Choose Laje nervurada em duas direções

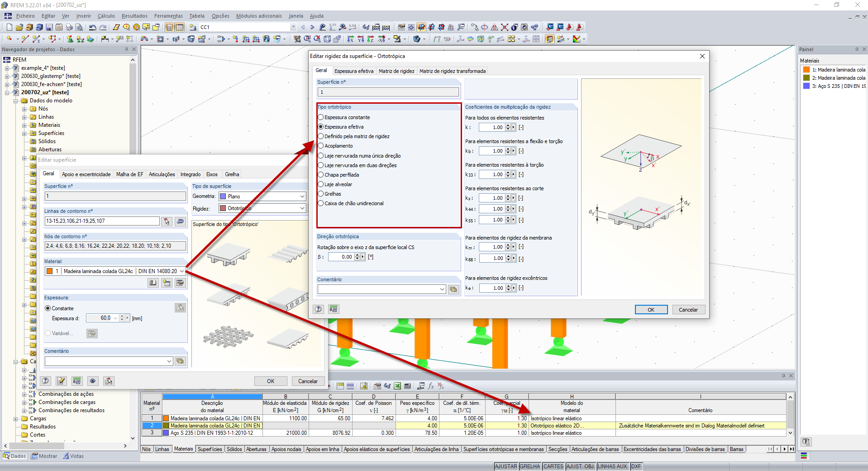coord(321,165)
